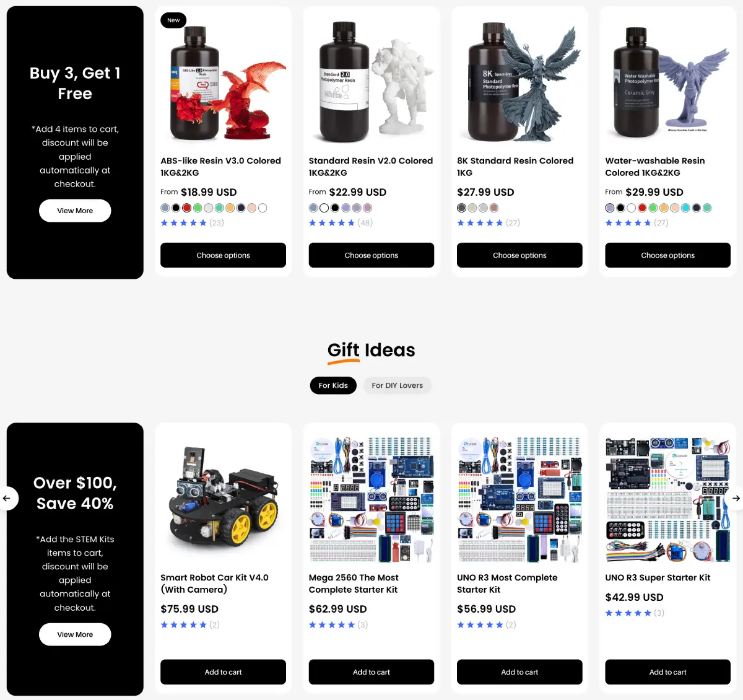Pick cyan color for Water-washable Resin

coord(685,208)
